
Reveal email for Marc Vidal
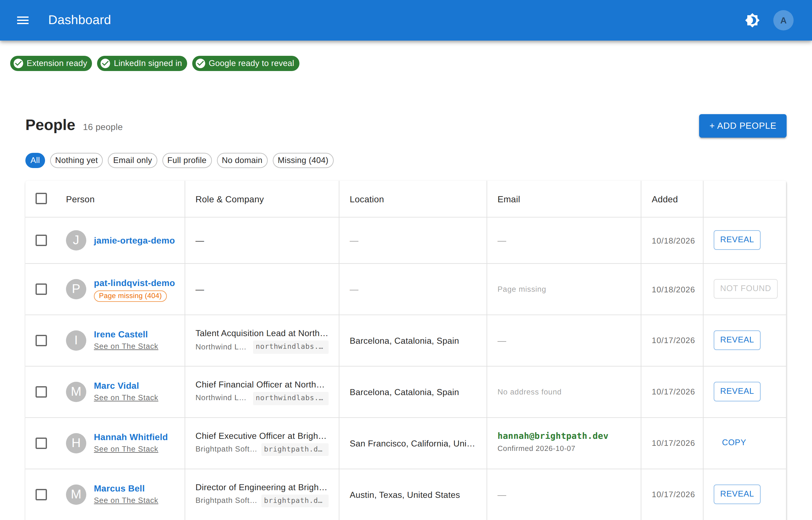[737, 391]
